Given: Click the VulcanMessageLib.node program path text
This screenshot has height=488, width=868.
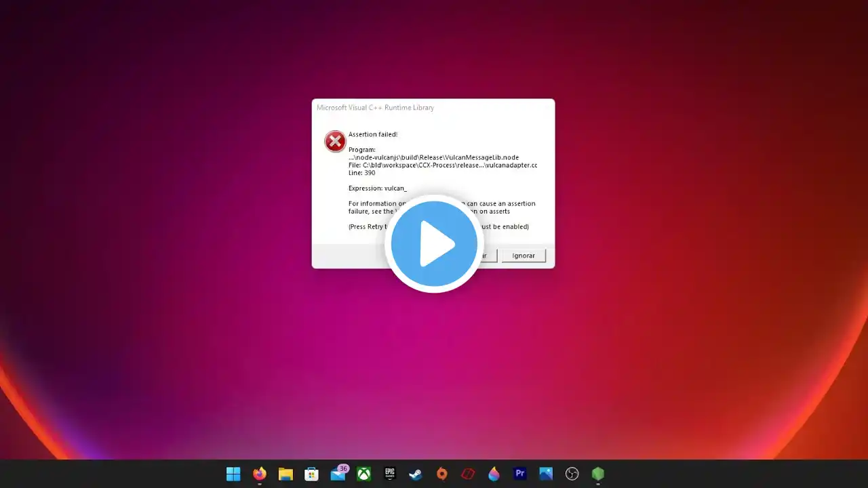Looking at the screenshot, I should [433, 157].
